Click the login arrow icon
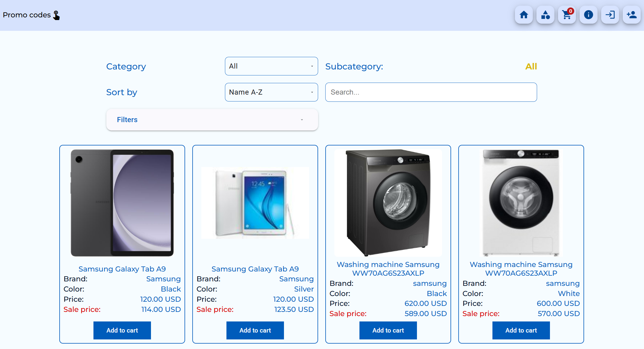Viewport: 644px width, 349px height. click(x=610, y=15)
